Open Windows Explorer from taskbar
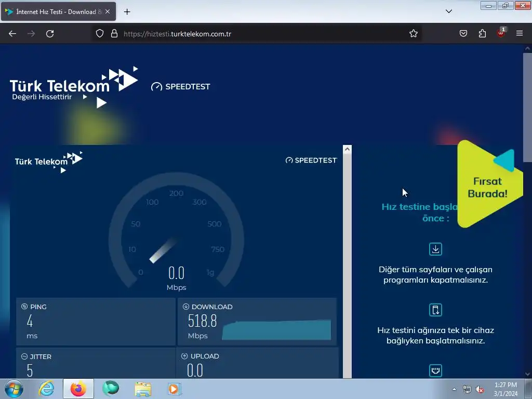Screen dimensions: 532x399 point(143,389)
